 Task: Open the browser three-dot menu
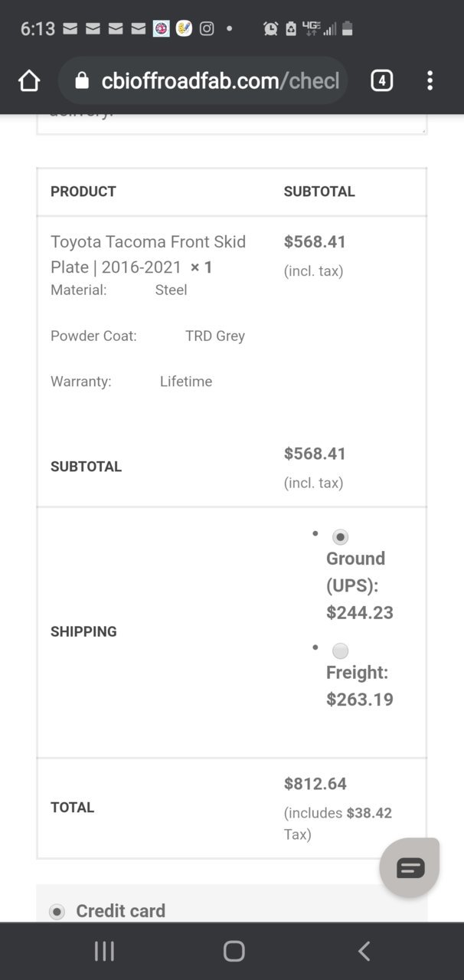coord(430,80)
